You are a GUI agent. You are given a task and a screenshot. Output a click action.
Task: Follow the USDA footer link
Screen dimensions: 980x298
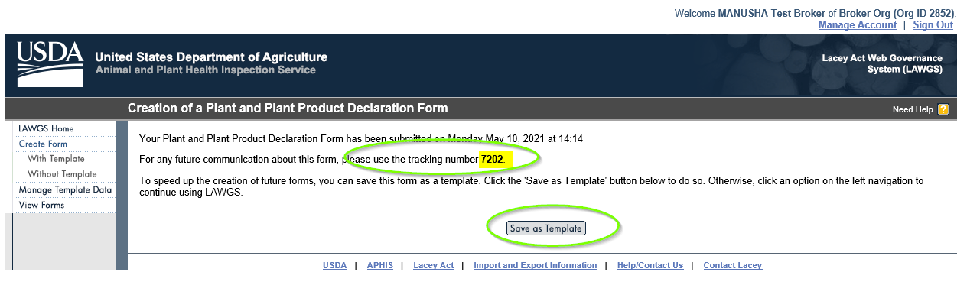click(334, 265)
